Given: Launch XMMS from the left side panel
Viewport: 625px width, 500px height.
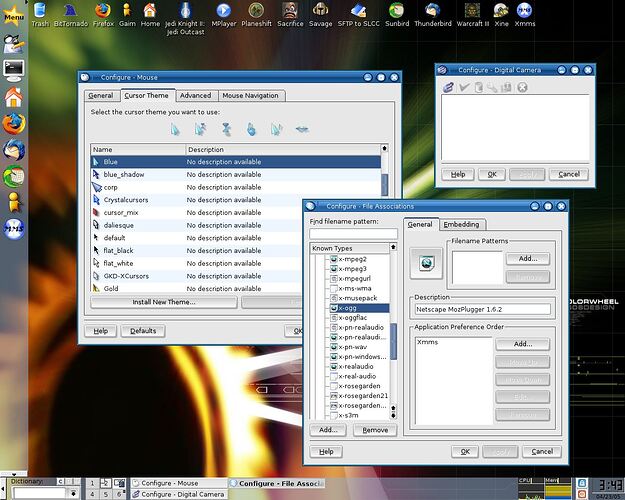Looking at the screenshot, I should click(14, 229).
